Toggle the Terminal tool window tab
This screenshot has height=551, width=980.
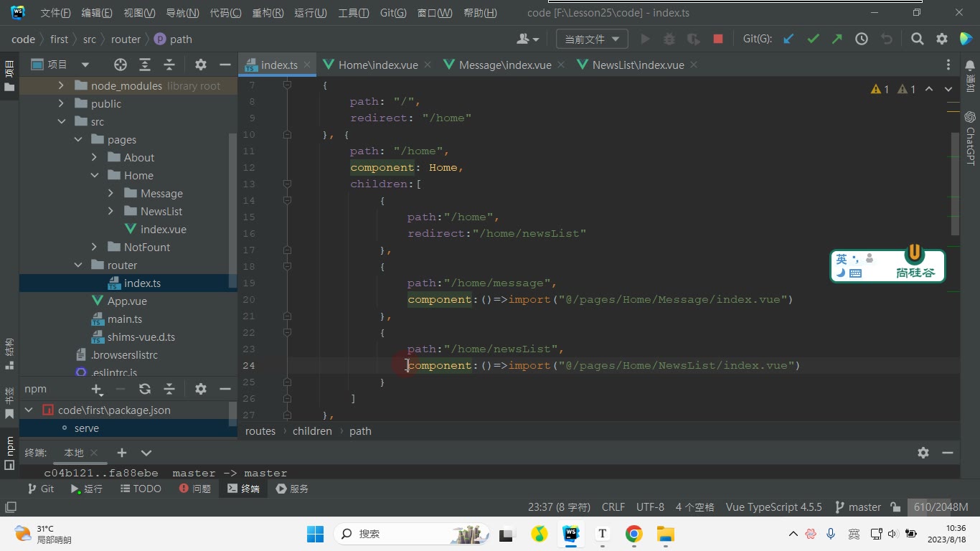(243, 489)
